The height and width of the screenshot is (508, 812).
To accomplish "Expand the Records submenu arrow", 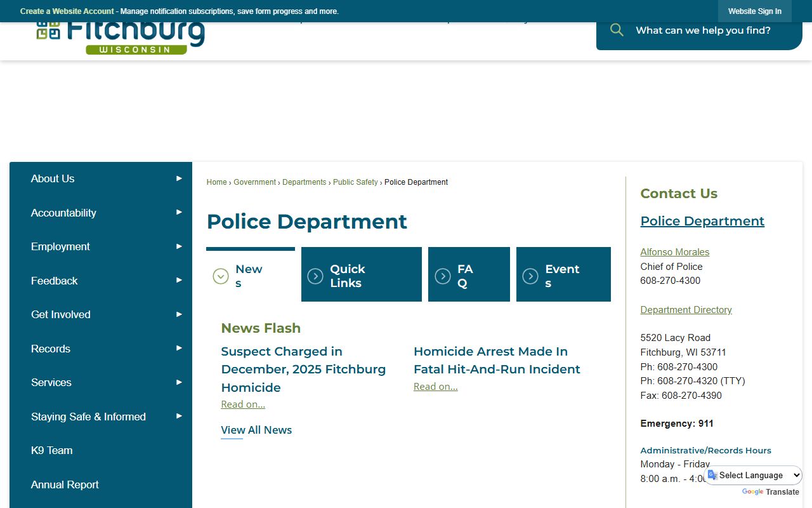I will point(179,349).
